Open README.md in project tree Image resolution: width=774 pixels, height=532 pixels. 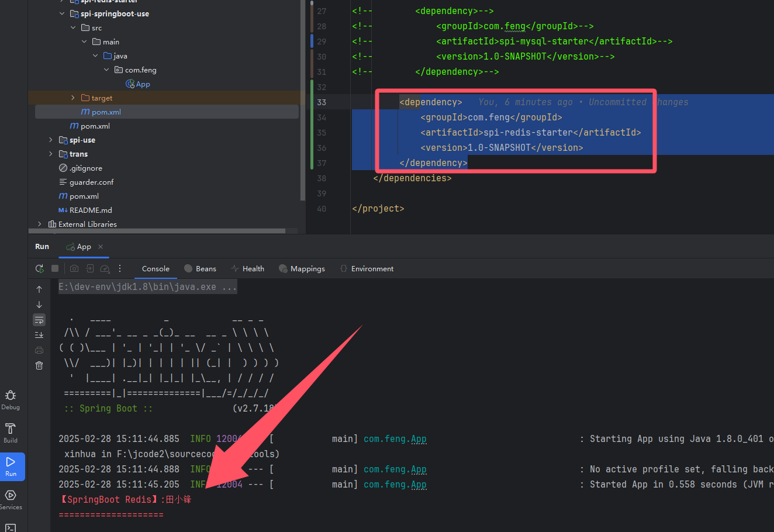tap(90, 210)
